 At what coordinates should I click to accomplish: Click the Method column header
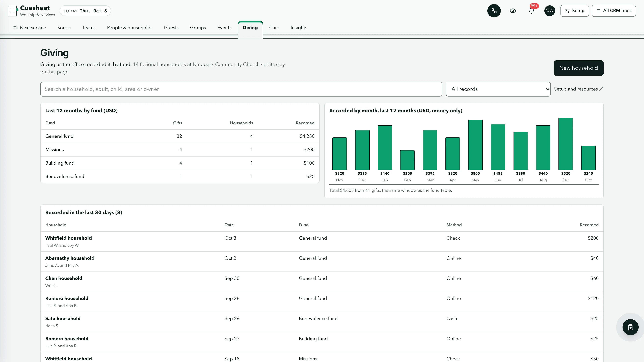tap(454, 225)
